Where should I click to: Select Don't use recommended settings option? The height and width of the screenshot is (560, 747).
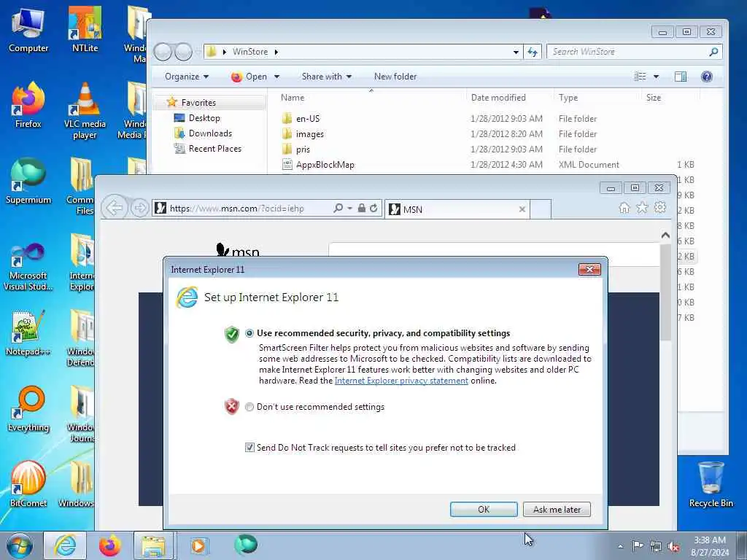coord(249,407)
